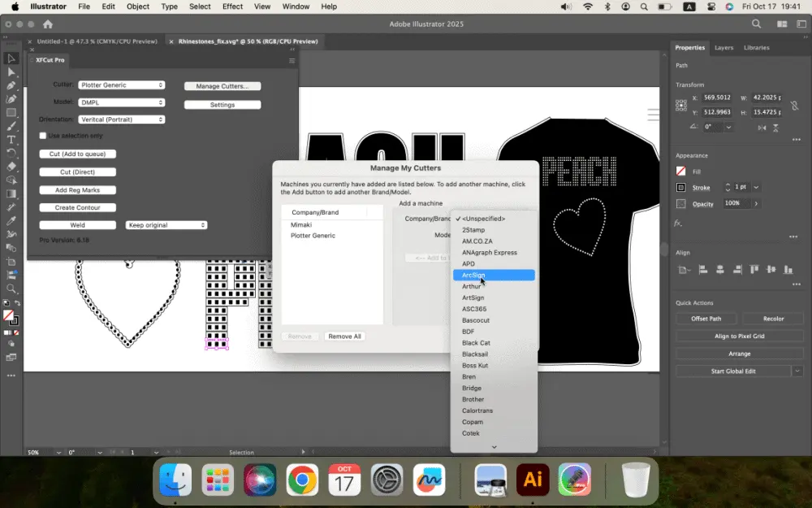Click the Weld button

(78, 225)
